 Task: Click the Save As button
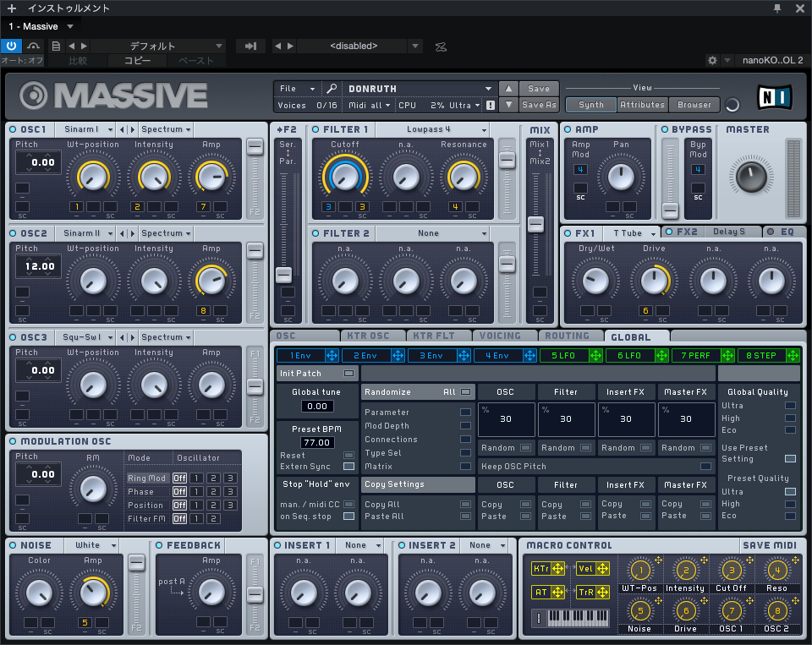point(539,105)
